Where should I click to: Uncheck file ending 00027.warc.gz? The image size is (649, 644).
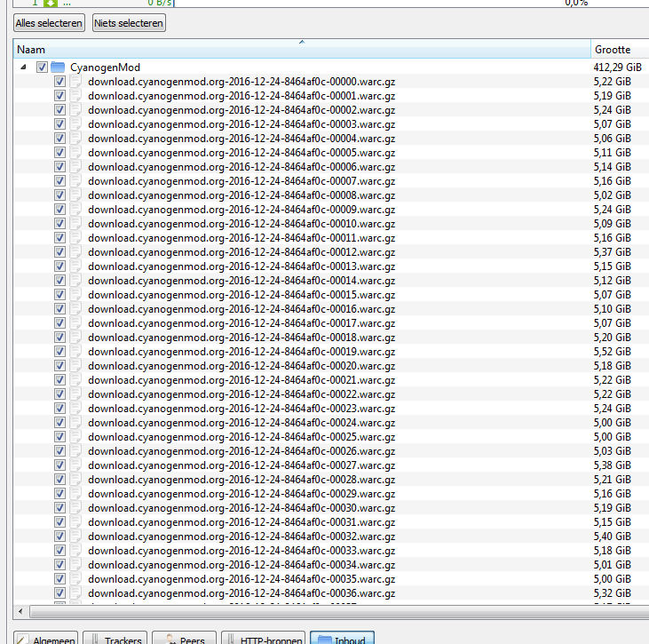tap(59, 465)
